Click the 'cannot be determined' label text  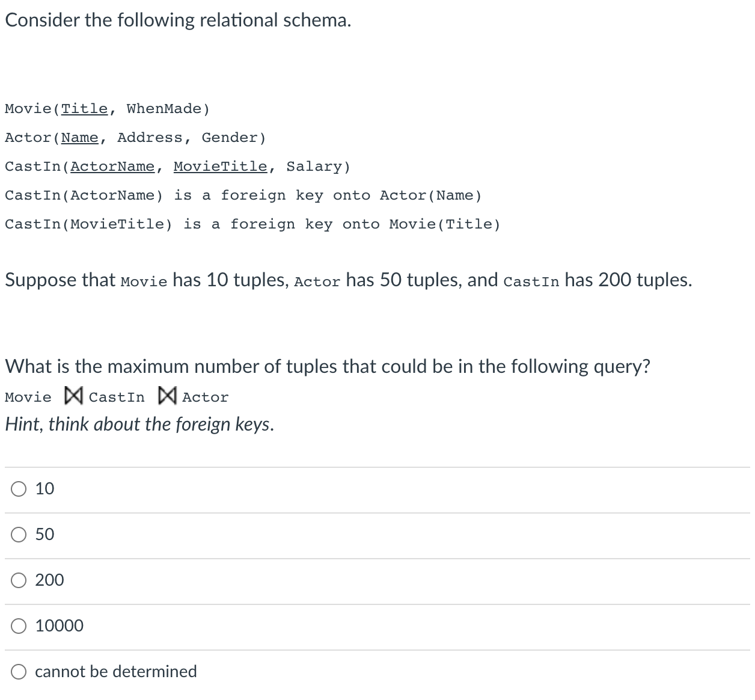pos(116,672)
